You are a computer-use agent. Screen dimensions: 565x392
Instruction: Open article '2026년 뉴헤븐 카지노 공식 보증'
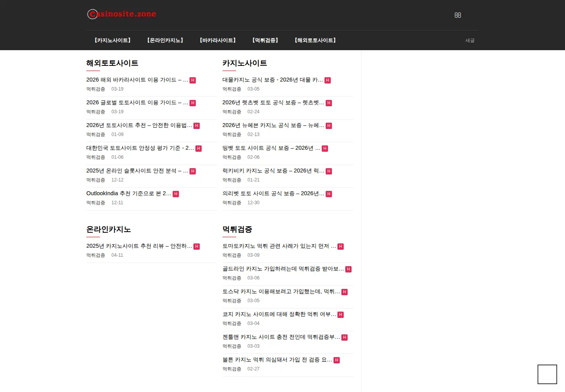coord(273,125)
